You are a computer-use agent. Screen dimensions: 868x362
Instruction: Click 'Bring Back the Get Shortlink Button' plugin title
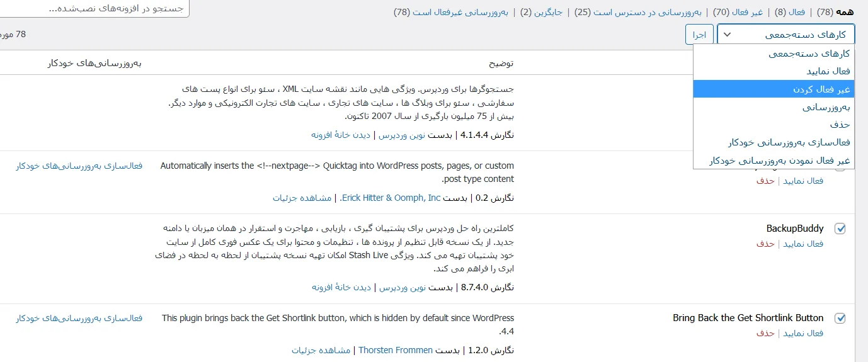pyautogui.click(x=748, y=318)
